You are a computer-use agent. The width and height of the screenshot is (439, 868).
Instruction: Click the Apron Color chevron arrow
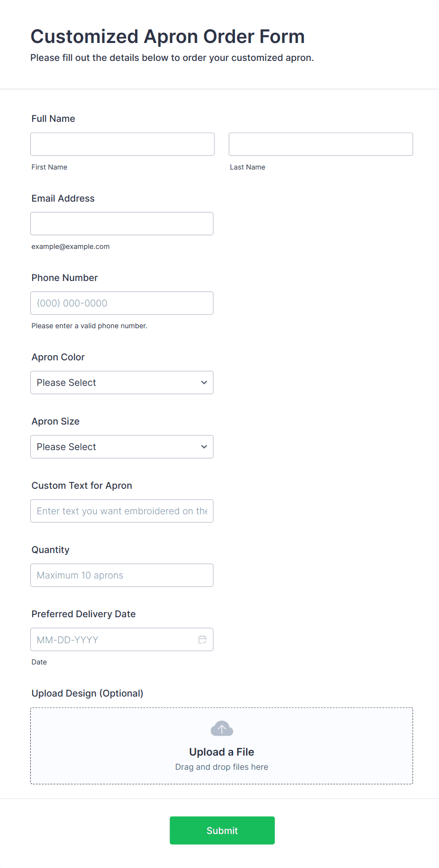coord(204,383)
